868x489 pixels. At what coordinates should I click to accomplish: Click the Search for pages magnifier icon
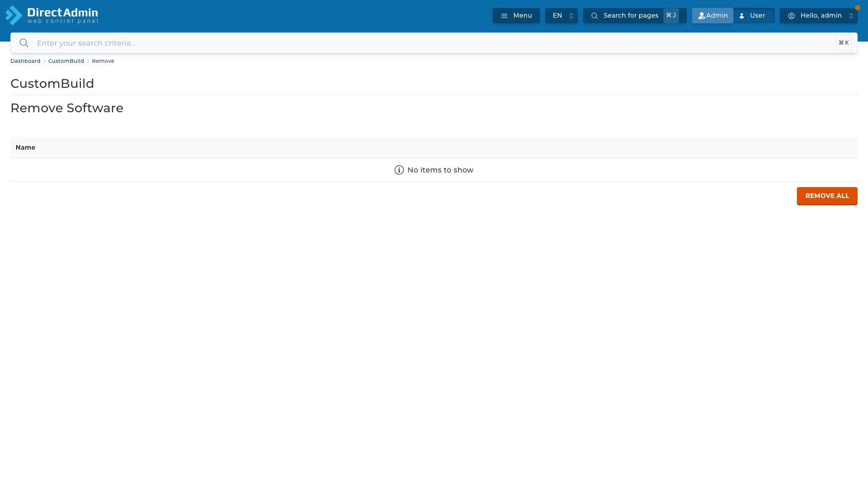pos(594,16)
